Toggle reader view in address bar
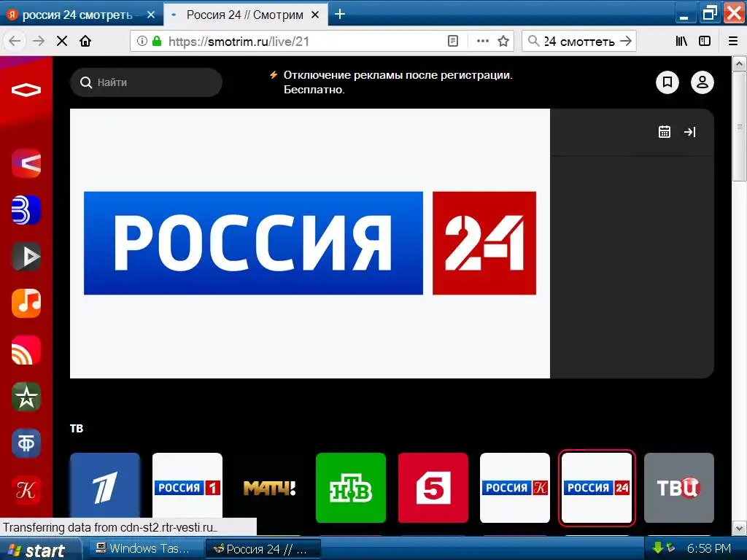Viewport: 747px width, 560px height. click(453, 41)
